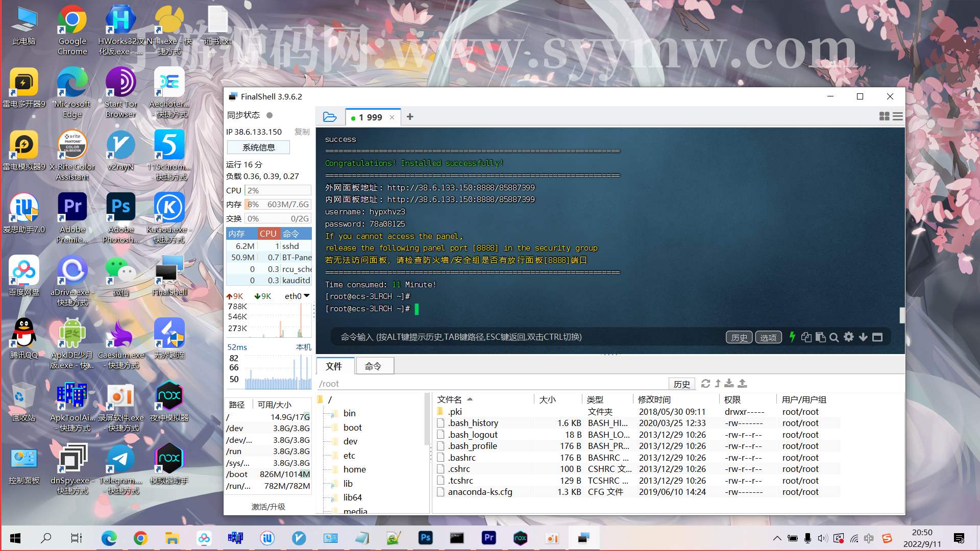The image size is (980, 551).
Task: Select .bash_history file in root directory
Action: (x=473, y=422)
